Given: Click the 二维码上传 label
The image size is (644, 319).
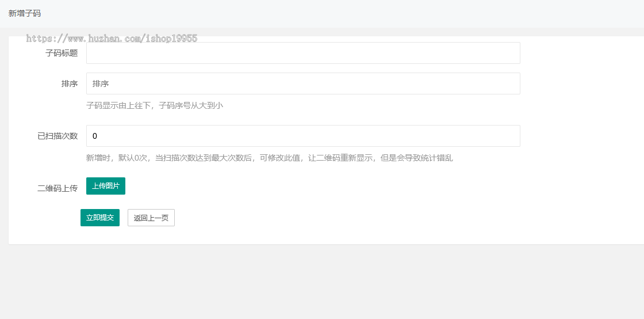Looking at the screenshot, I should [x=58, y=188].
